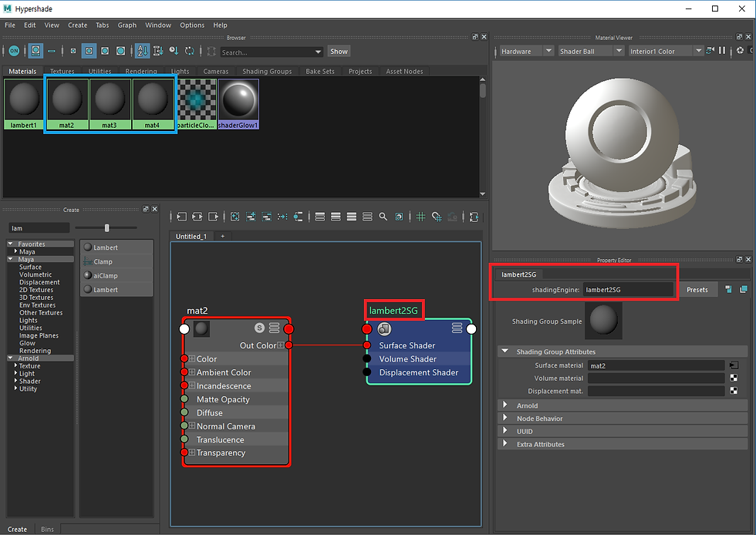Click connection icon beside Surface material field
The width and height of the screenshot is (756, 535).
point(734,365)
